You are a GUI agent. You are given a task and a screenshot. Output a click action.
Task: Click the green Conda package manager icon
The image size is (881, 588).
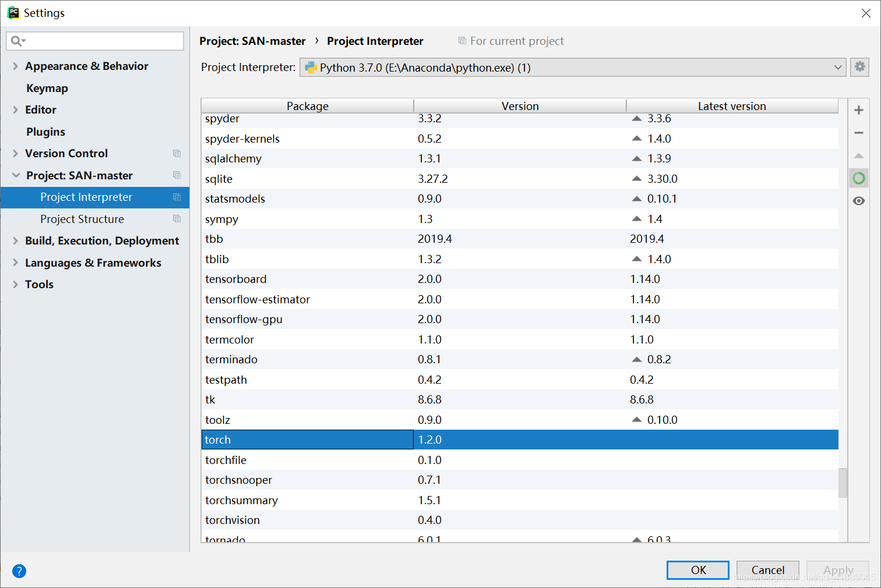tap(858, 178)
